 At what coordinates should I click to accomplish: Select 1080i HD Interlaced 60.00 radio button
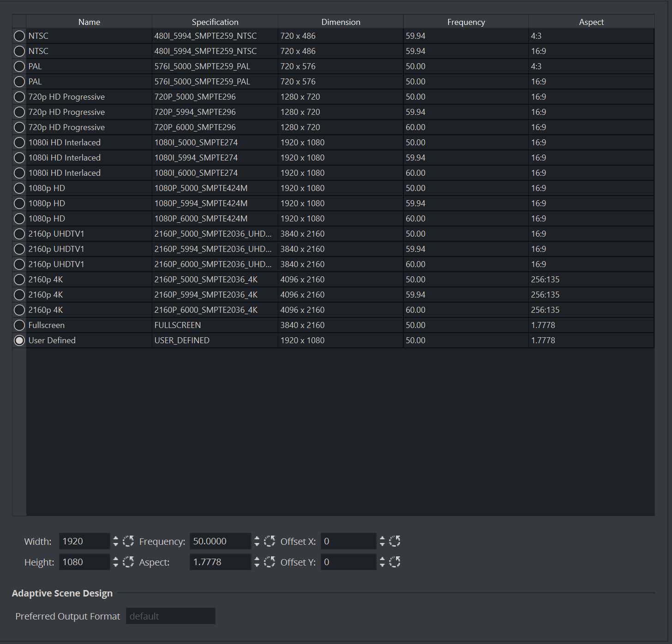(x=19, y=173)
